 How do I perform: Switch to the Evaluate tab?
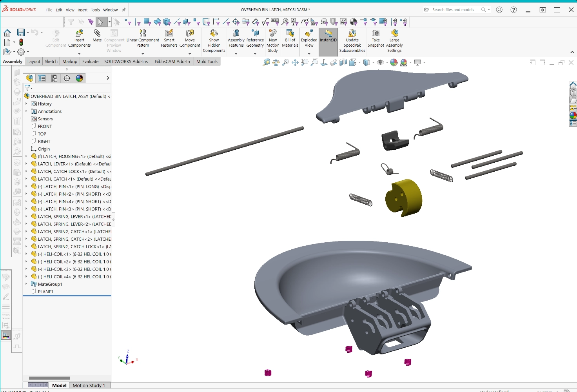(x=90, y=62)
